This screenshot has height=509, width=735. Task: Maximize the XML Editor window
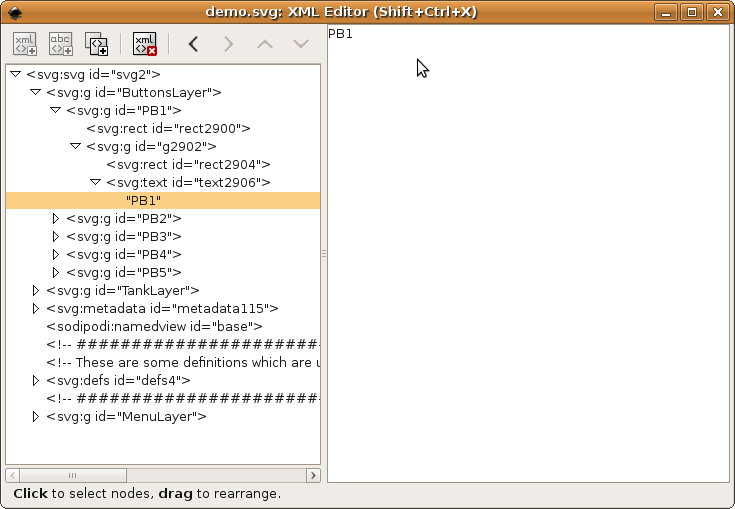pyautogui.click(x=692, y=12)
